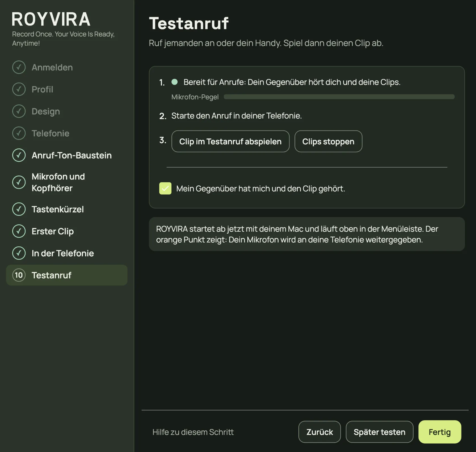Click the checkmark icon beside Erster Clip

coord(19,231)
